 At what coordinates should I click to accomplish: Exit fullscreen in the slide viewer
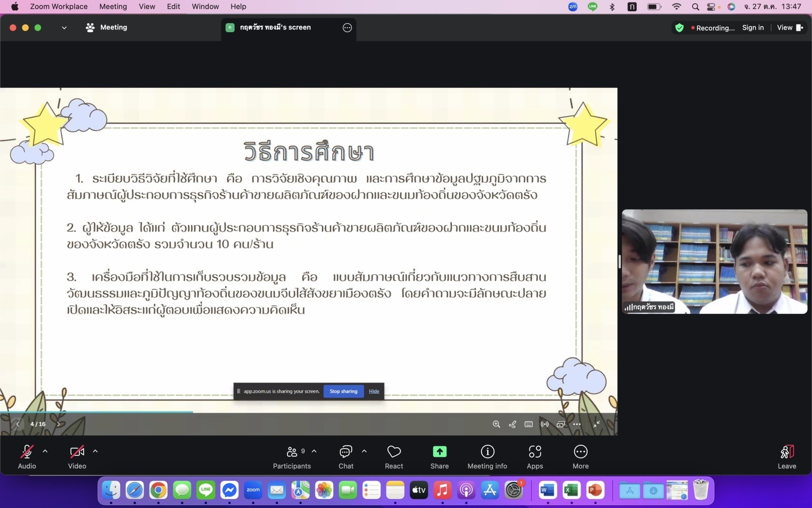coord(596,424)
